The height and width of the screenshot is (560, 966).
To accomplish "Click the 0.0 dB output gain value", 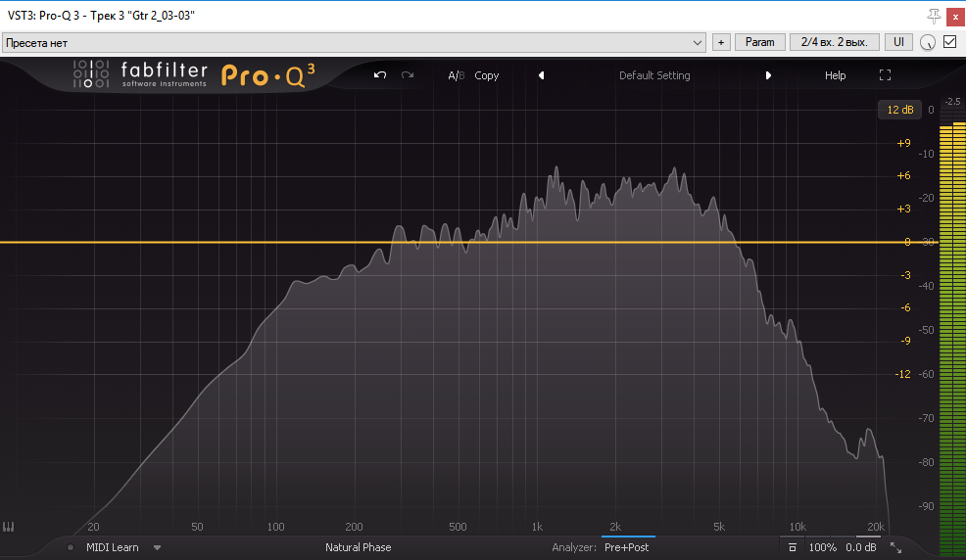I will (x=860, y=547).
